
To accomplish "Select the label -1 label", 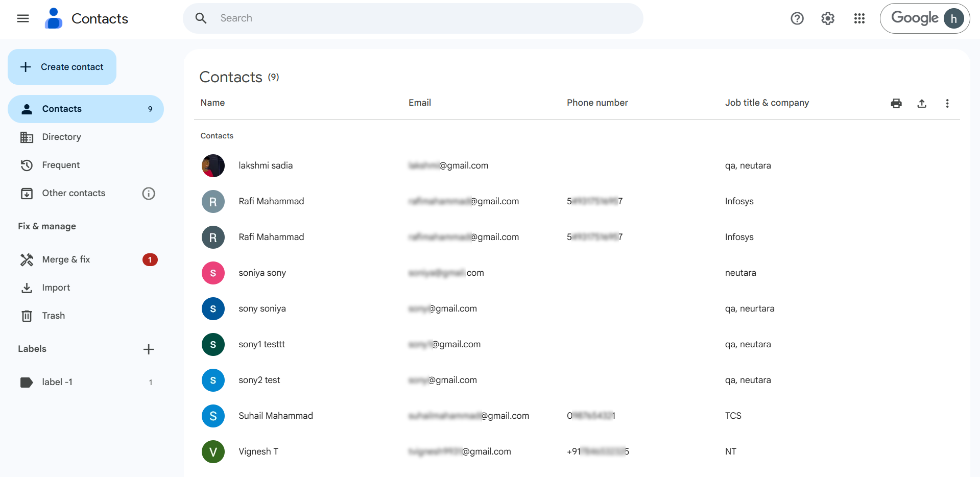I will pos(86,382).
